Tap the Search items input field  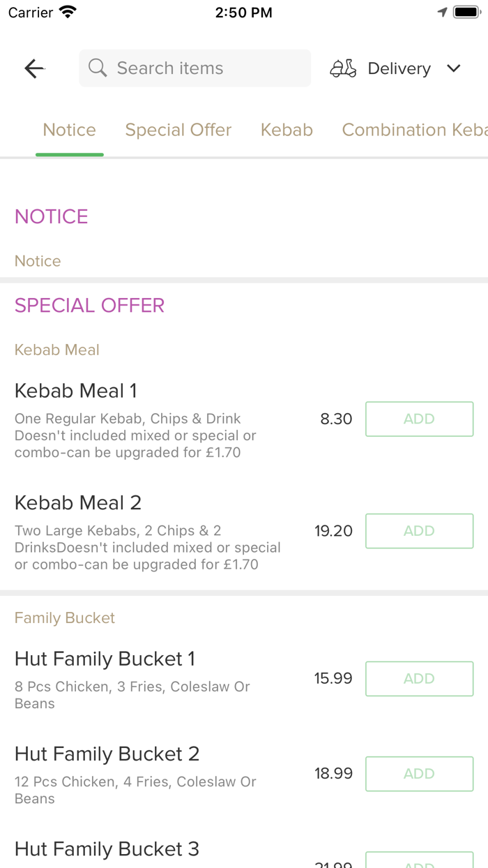tap(195, 68)
